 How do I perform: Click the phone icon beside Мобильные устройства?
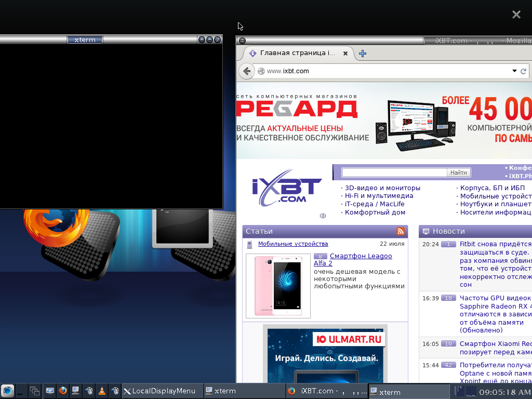(x=250, y=244)
